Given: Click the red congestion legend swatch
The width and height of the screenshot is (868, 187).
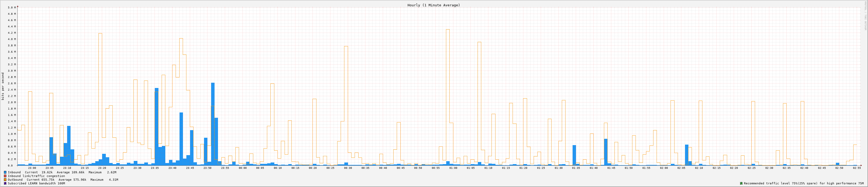Looking at the screenshot, I should tap(5, 176).
